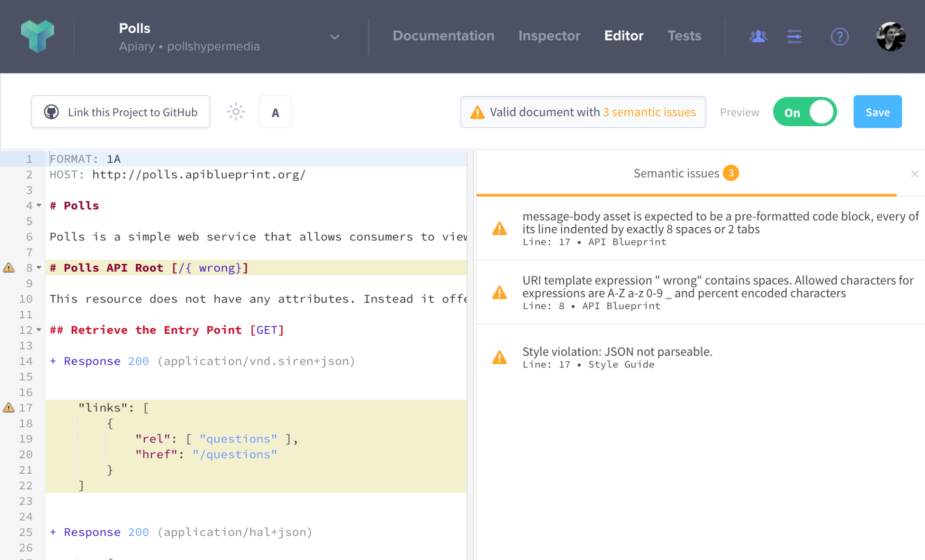Open the JSON not parseable style issue
This screenshot has width=925, height=560.
(700, 357)
